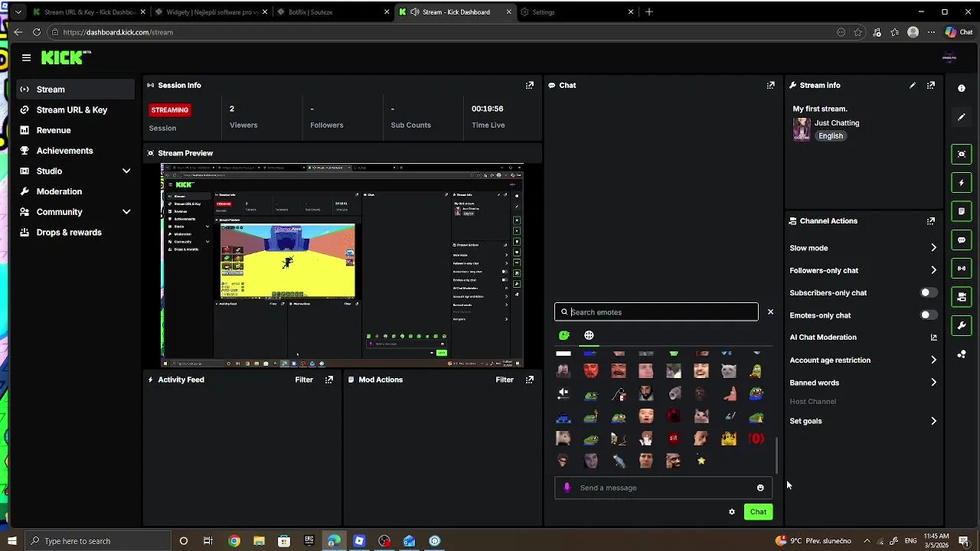Open Mod Actions Filter dropdown

[505, 380]
